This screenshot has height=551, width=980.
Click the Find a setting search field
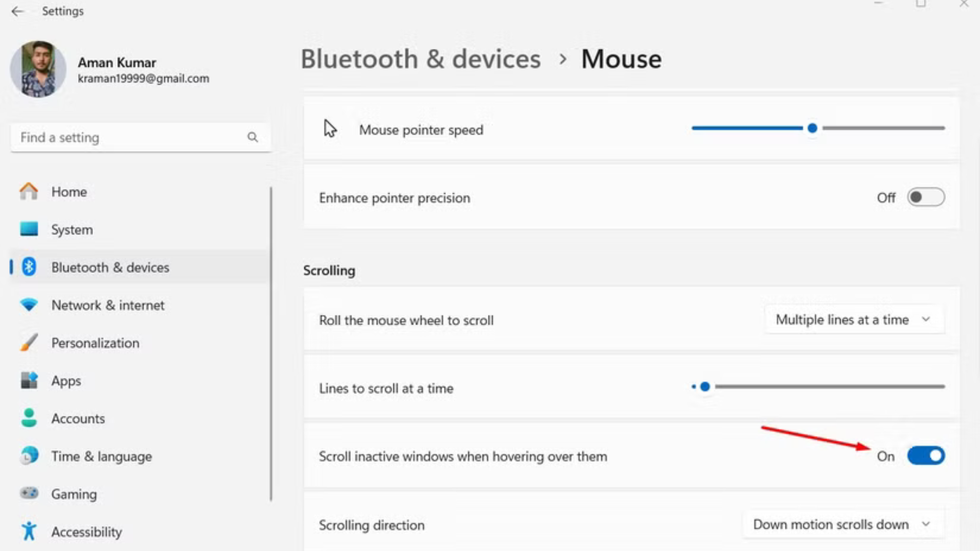point(140,137)
